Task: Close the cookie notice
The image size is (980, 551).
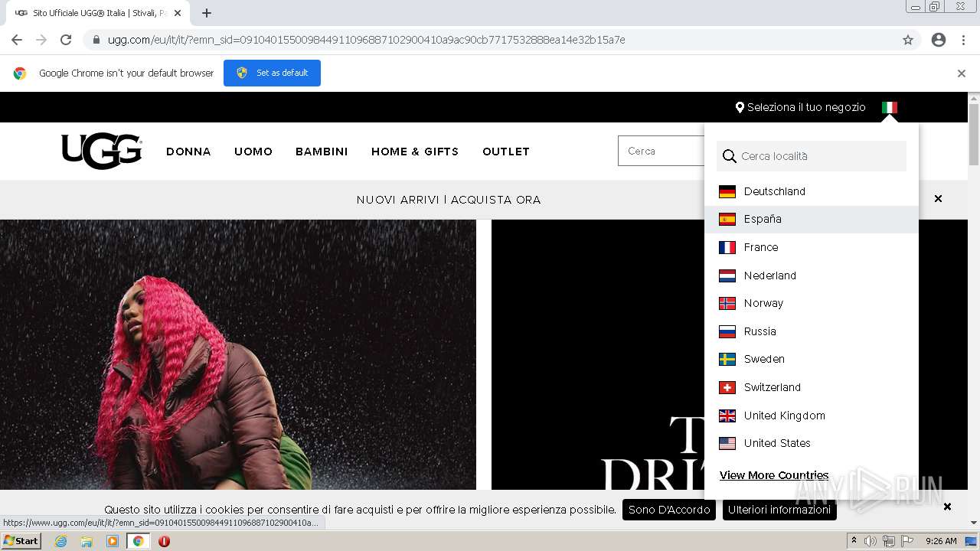Action: (947, 507)
